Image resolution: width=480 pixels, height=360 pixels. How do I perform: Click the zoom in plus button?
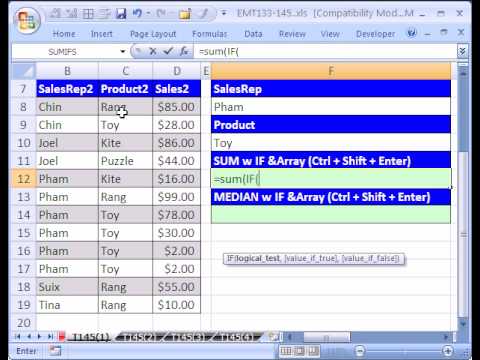(x=447, y=351)
